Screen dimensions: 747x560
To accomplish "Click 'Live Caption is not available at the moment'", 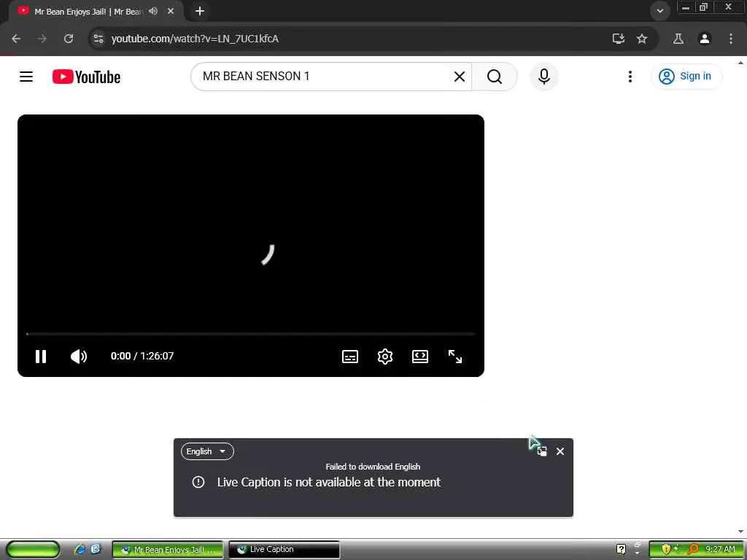I will tap(329, 482).
